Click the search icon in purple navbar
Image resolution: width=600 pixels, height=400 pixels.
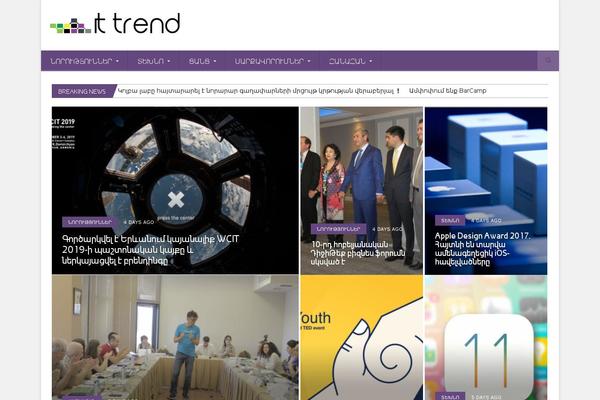point(548,60)
